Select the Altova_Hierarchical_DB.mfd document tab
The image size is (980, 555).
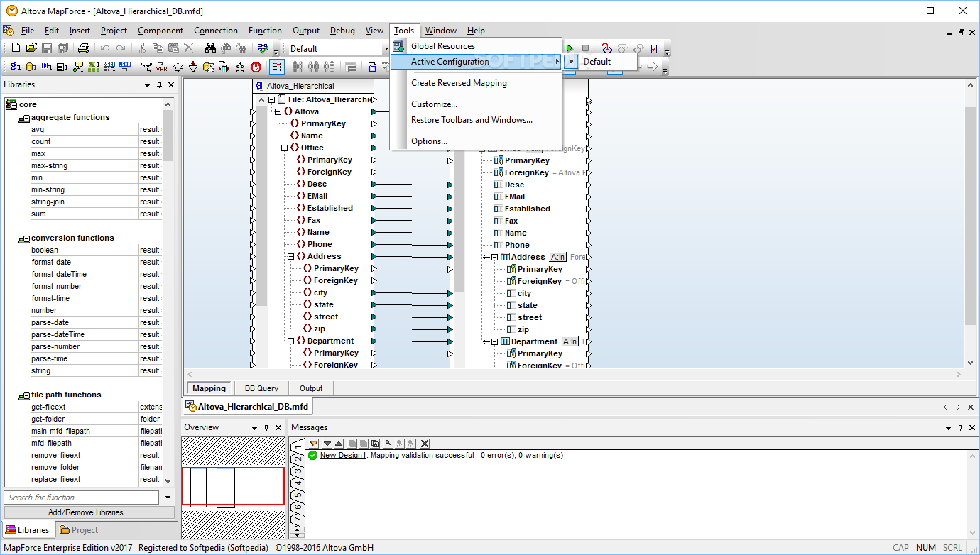[246, 407]
